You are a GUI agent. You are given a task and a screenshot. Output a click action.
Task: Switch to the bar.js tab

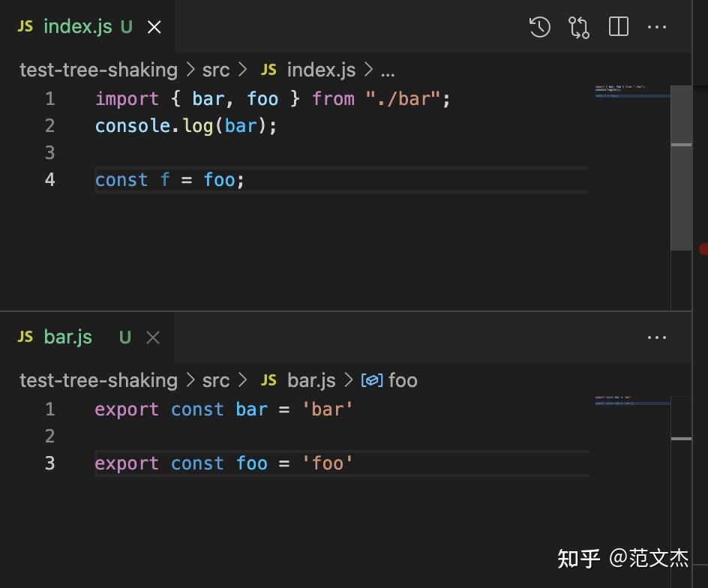pyautogui.click(x=67, y=337)
